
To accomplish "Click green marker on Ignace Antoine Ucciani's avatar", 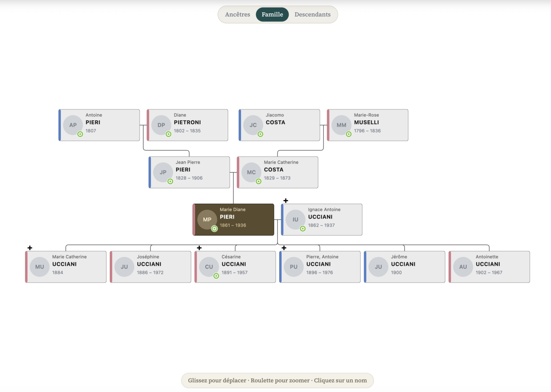I will coord(303,228).
